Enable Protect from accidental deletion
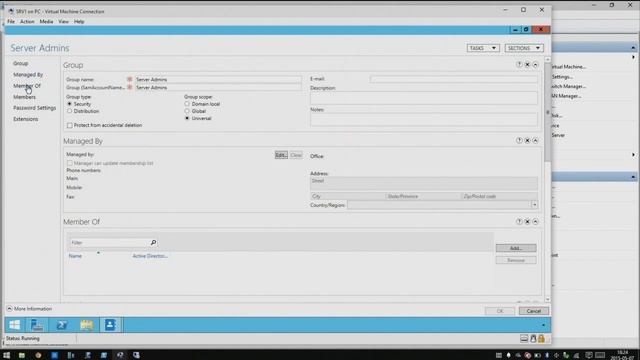Viewport: 640px width, 360px height. coord(70,125)
